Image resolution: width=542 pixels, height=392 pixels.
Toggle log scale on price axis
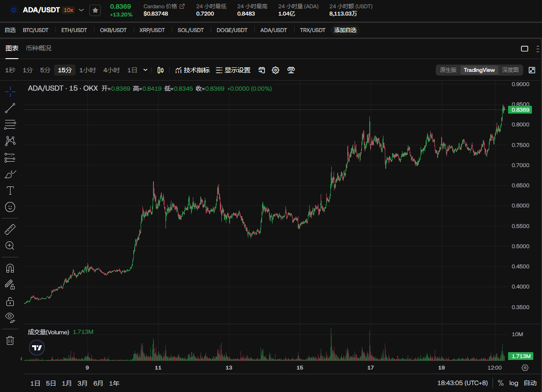514,383
